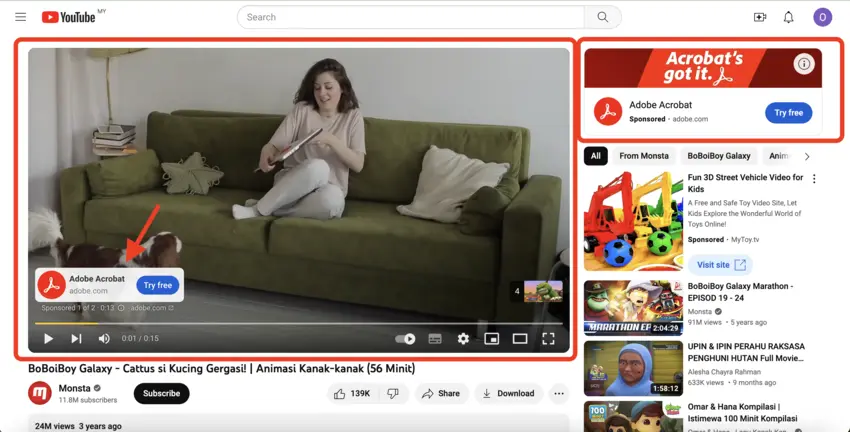Open the hamburger guide menu
The width and height of the screenshot is (850, 432).
21,17
